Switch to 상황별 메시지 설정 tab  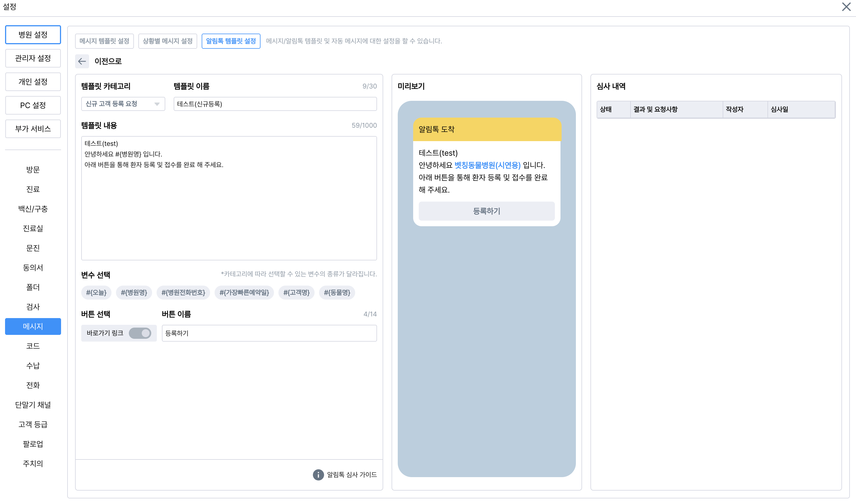click(x=168, y=41)
